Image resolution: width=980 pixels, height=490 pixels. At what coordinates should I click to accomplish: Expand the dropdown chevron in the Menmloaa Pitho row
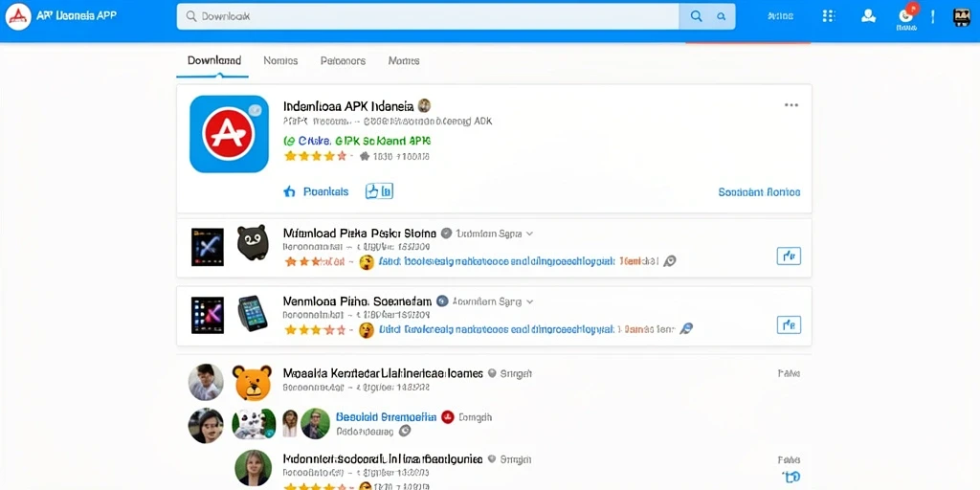pos(530,301)
